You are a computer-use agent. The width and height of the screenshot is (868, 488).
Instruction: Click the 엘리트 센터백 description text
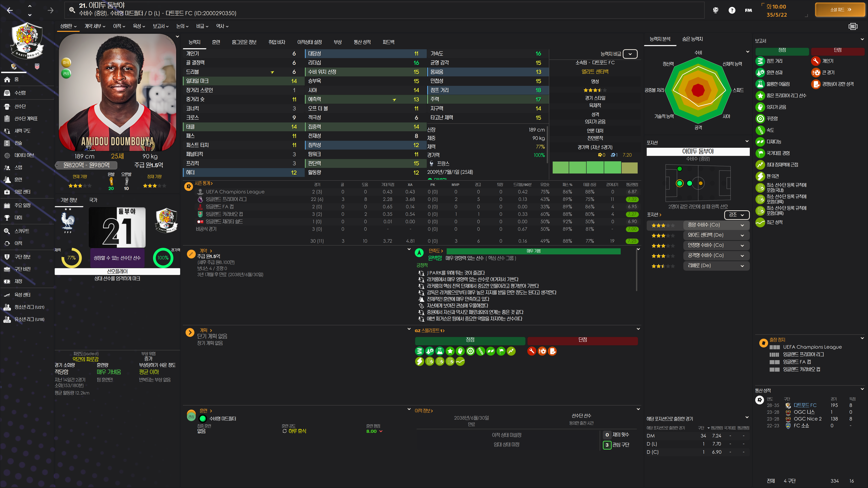click(x=595, y=72)
